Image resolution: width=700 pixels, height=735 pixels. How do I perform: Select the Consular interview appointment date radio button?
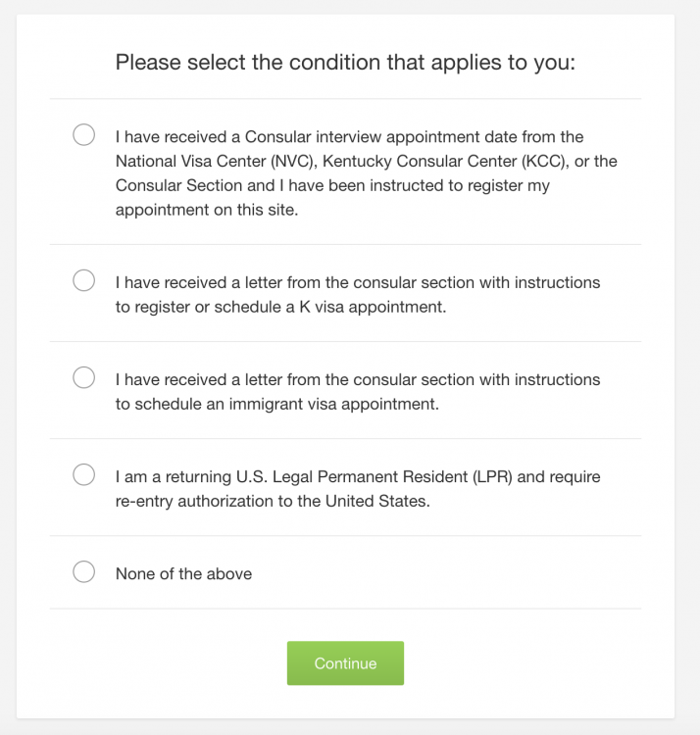click(84, 135)
